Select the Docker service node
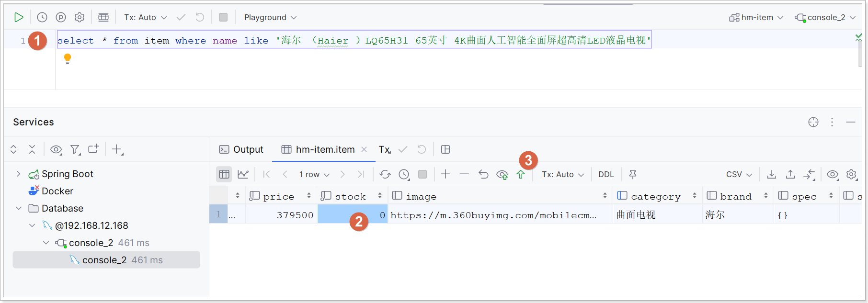868x303 pixels. click(51, 191)
